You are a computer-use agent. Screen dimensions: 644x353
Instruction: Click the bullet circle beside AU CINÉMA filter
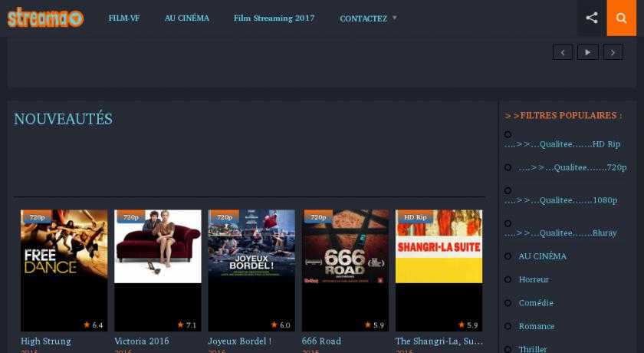click(x=508, y=256)
